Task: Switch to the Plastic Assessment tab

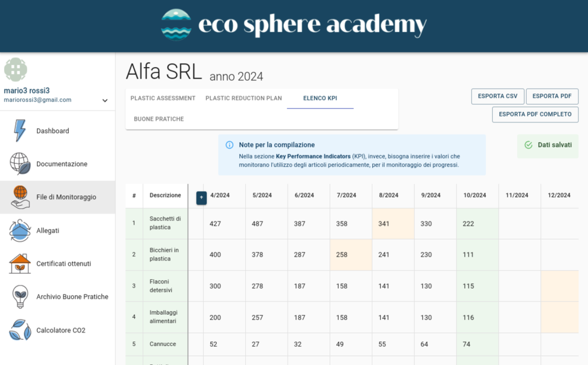Action: [x=163, y=98]
